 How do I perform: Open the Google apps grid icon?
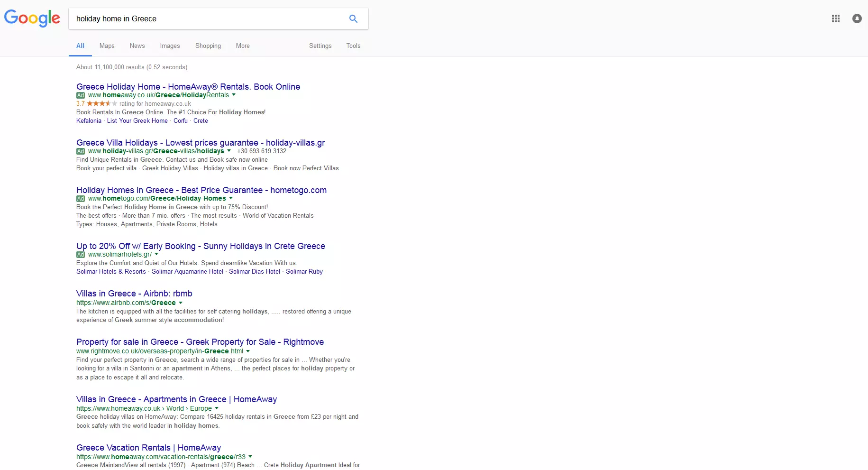click(836, 18)
